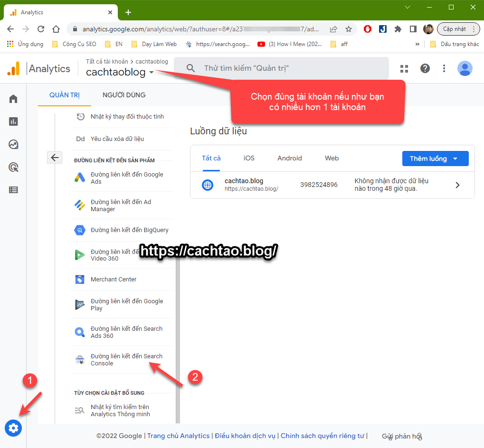Click the Display & Video 360 play icon

click(80, 255)
